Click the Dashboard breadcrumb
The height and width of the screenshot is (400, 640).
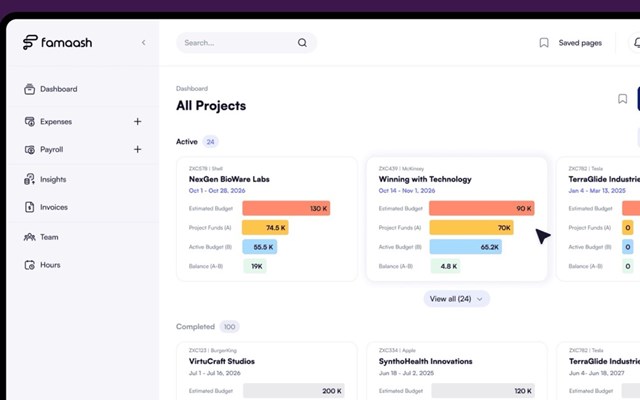tap(192, 89)
